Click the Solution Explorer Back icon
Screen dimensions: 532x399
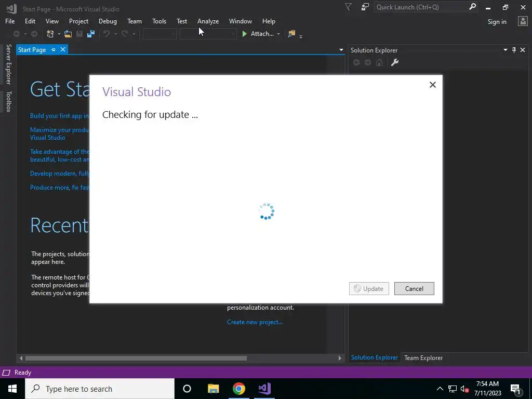[x=356, y=62]
